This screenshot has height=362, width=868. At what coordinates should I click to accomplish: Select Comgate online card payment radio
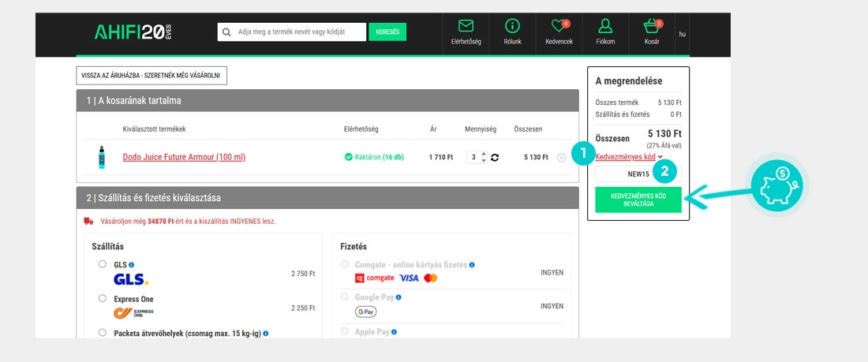[345, 264]
